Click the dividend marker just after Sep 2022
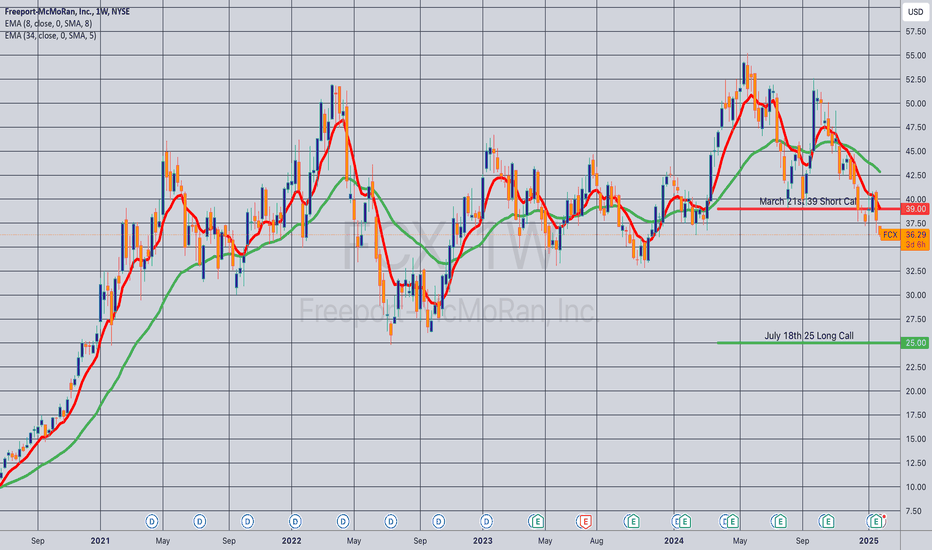Image resolution: width=932 pixels, height=550 pixels. 439,521
